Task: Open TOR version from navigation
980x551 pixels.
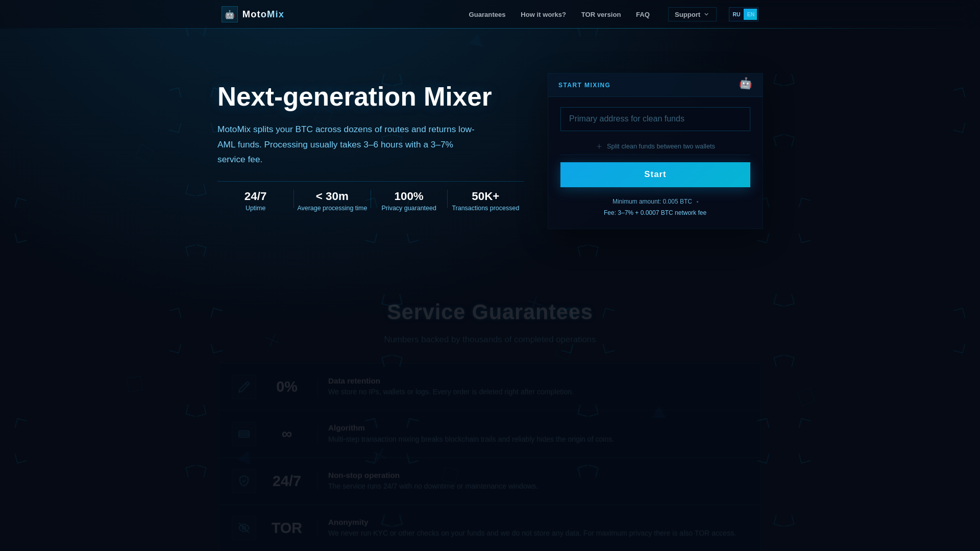Action: pyautogui.click(x=601, y=14)
